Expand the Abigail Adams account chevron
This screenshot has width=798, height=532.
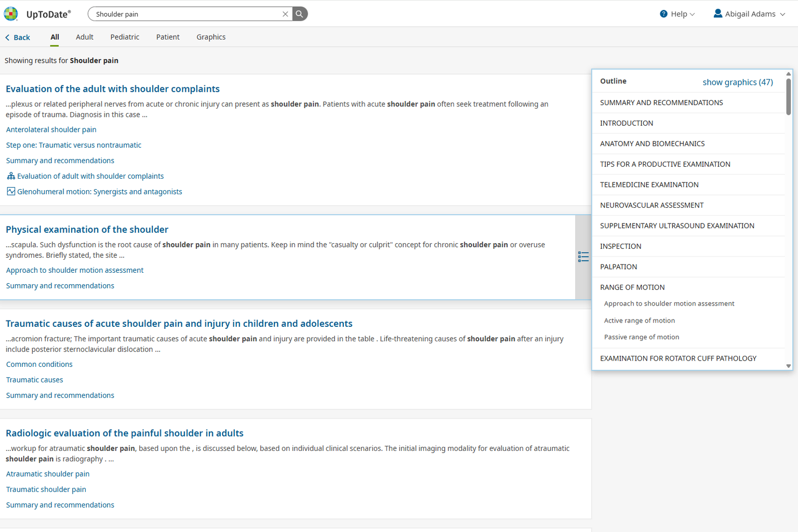782,15
